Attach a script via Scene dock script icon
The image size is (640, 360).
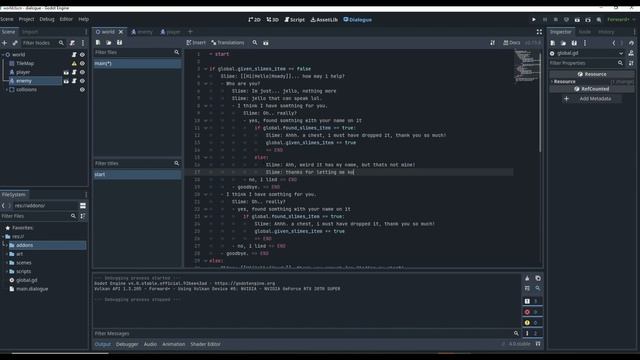click(72, 43)
